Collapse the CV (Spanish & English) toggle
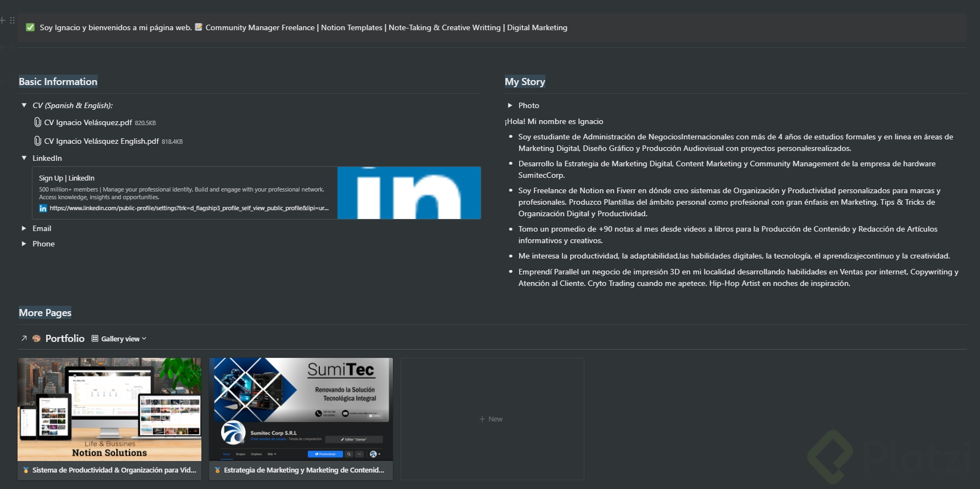 [x=24, y=105]
